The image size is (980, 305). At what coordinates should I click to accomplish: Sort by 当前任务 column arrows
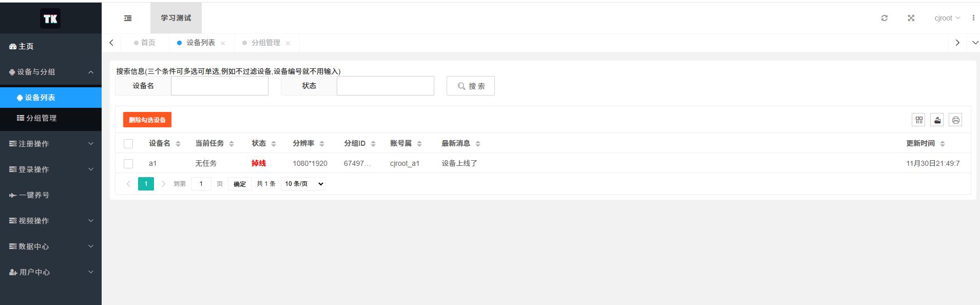[232, 144]
